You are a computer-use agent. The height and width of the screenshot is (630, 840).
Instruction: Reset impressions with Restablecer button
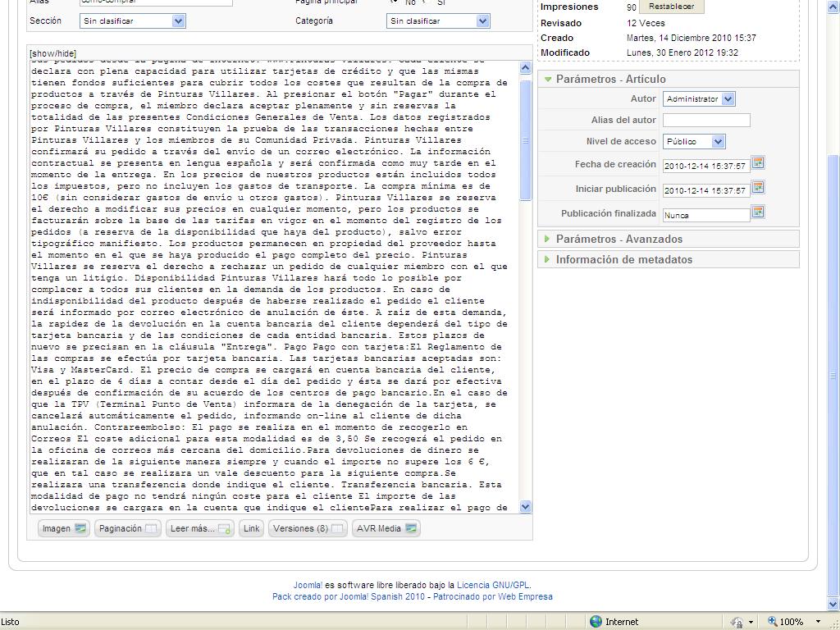(x=671, y=7)
